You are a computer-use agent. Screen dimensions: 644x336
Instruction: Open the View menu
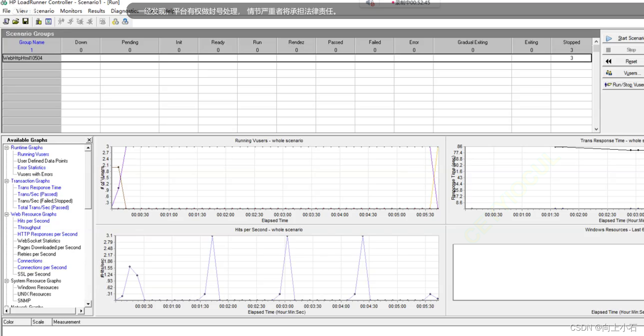click(x=22, y=11)
